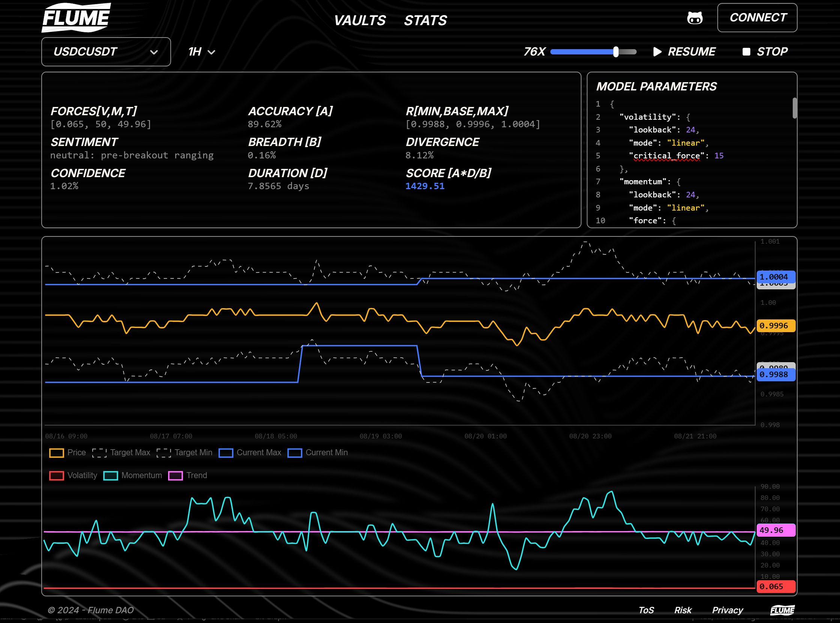The height and width of the screenshot is (623, 840).
Task: Toggle the Current Max legend entry
Action: [x=250, y=453]
